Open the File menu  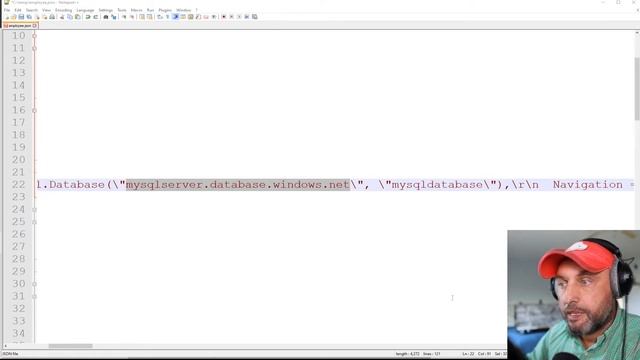click(x=7, y=10)
